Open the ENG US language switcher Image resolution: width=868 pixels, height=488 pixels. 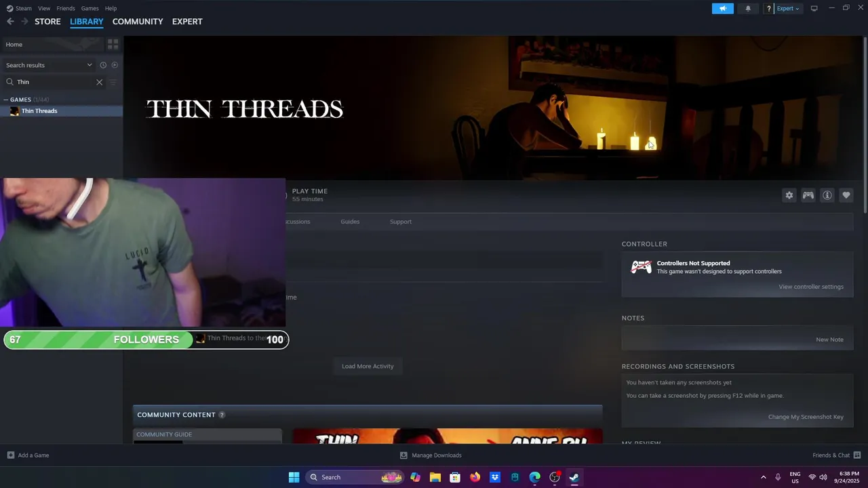click(795, 477)
